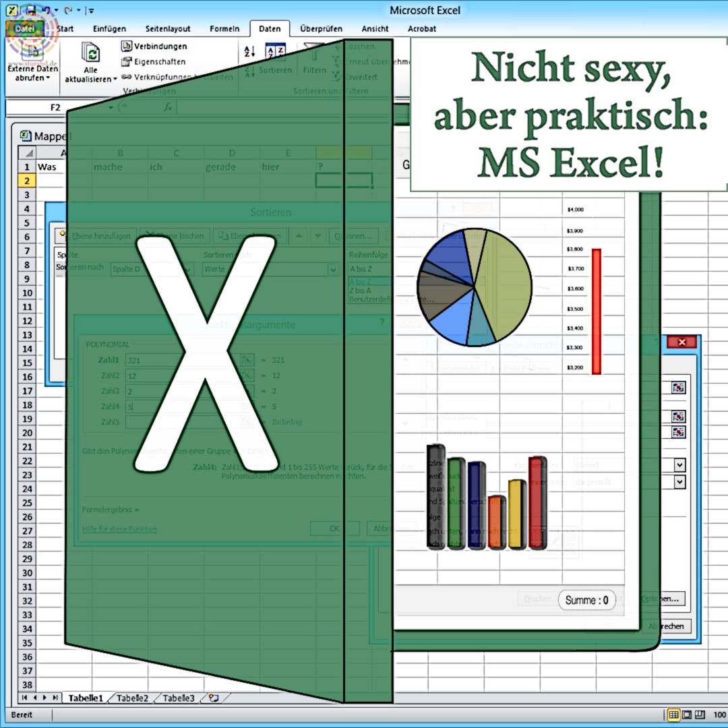This screenshot has height=728, width=728.
Task: Click Ebene hinzufügen in Sortieren dialog
Action: [96, 236]
